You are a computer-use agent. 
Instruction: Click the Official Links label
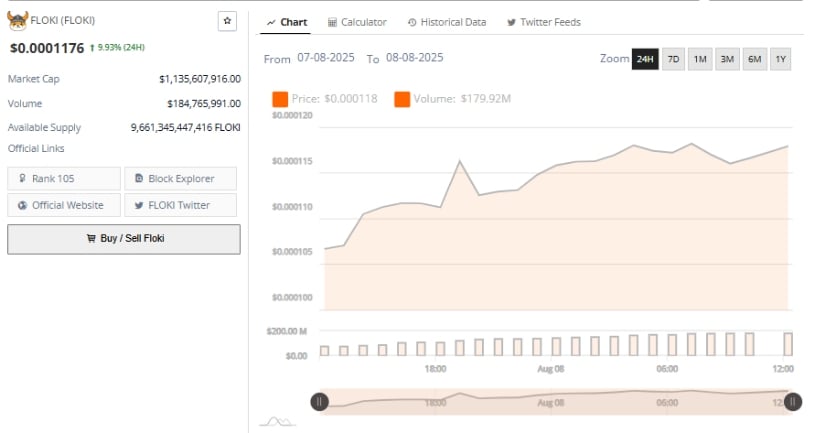[36, 148]
